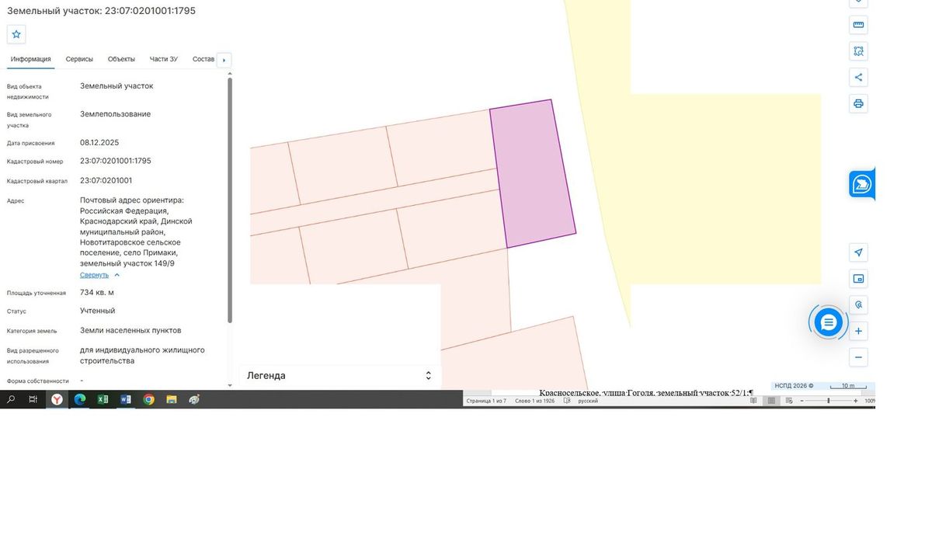Click the cadastral quarter value 23:07:0201001

pos(106,180)
